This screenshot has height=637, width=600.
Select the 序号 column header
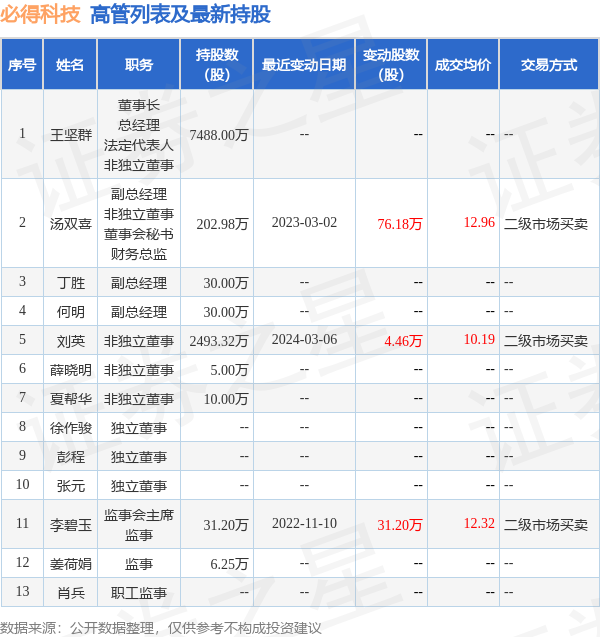tap(22, 64)
